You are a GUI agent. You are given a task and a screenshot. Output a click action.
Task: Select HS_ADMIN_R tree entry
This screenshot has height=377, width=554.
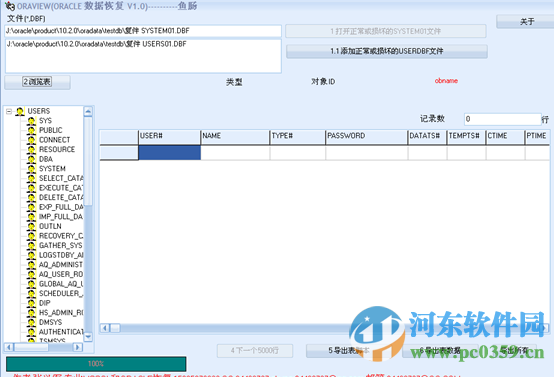coord(61,312)
